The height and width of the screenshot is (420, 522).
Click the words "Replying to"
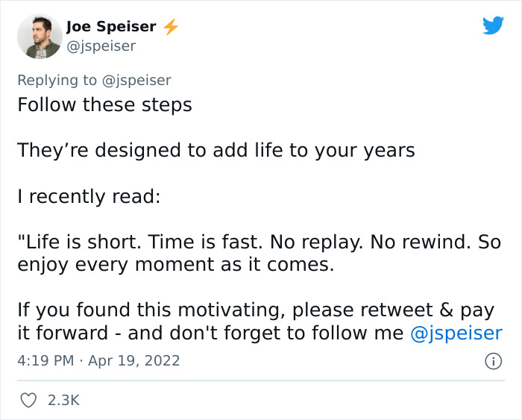pos(57,80)
